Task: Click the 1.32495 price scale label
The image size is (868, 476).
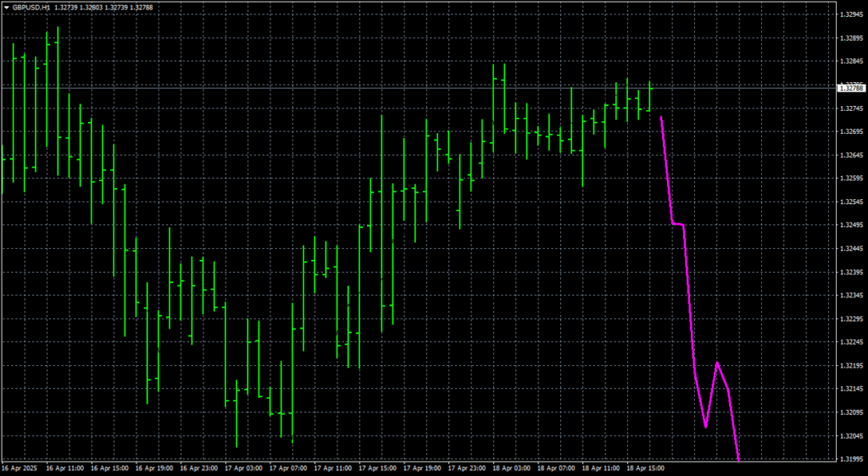Action: [x=849, y=225]
